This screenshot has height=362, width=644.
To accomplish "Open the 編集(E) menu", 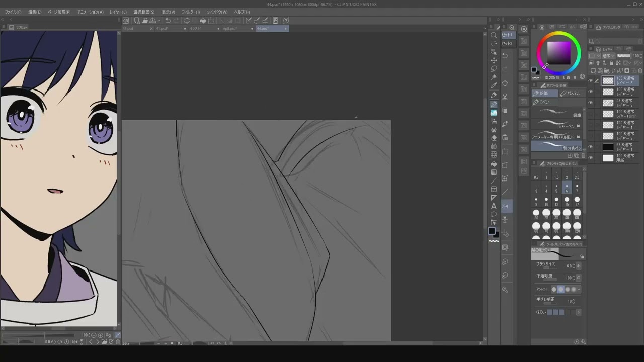I will pos(35,12).
